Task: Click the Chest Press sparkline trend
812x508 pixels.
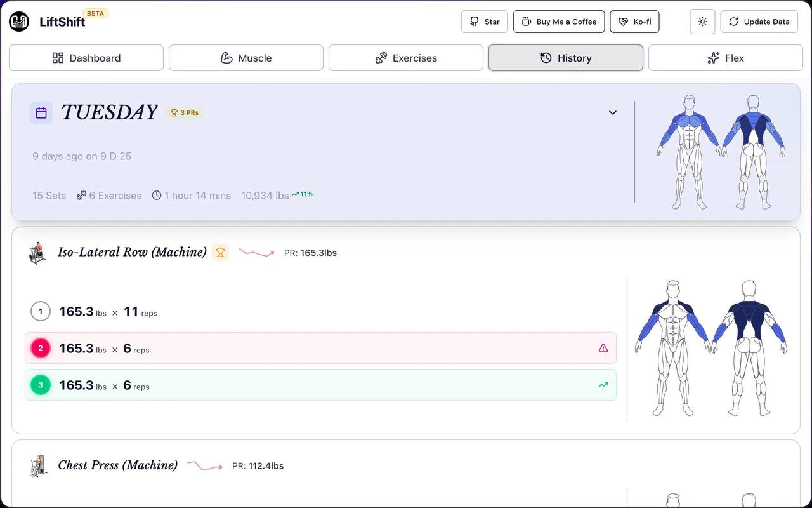Action: point(204,466)
